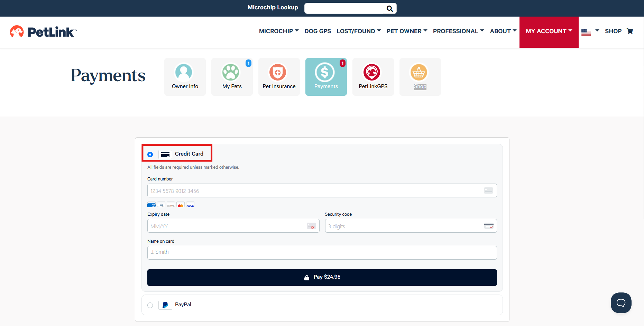This screenshot has height=326, width=644.
Task: Click the Payments dollar sign icon
Action: pyautogui.click(x=325, y=72)
